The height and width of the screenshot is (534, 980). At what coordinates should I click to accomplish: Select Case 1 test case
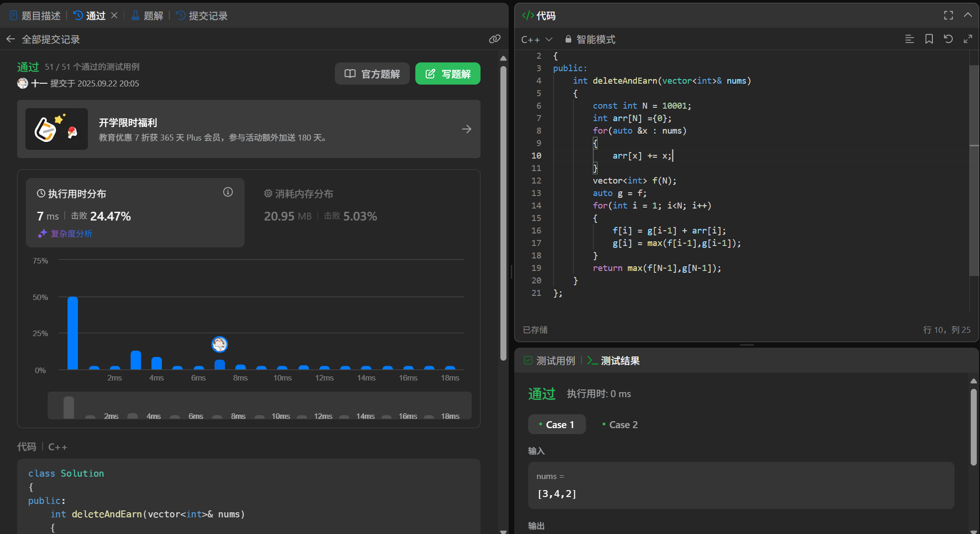pyautogui.click(x=557, y=424)
